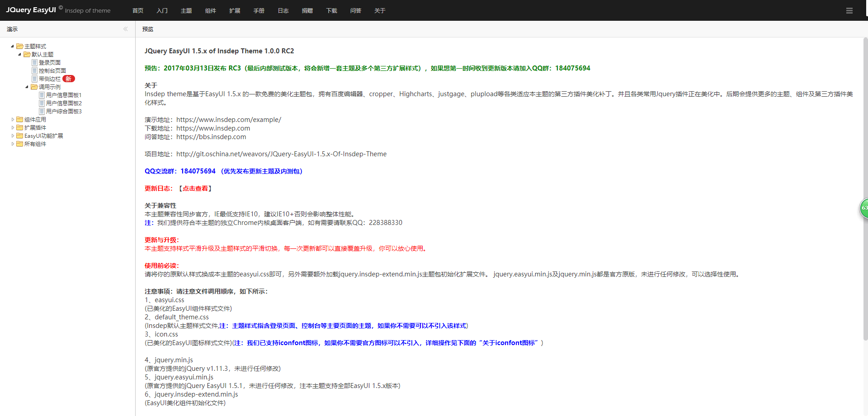
Task: Click the JQuery EasyUI logo title
Action: click(31, 9)
